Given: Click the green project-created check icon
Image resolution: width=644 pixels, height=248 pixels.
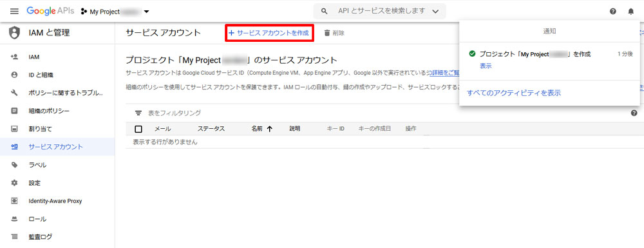Looking at the screenshot, I should point(472,54).
